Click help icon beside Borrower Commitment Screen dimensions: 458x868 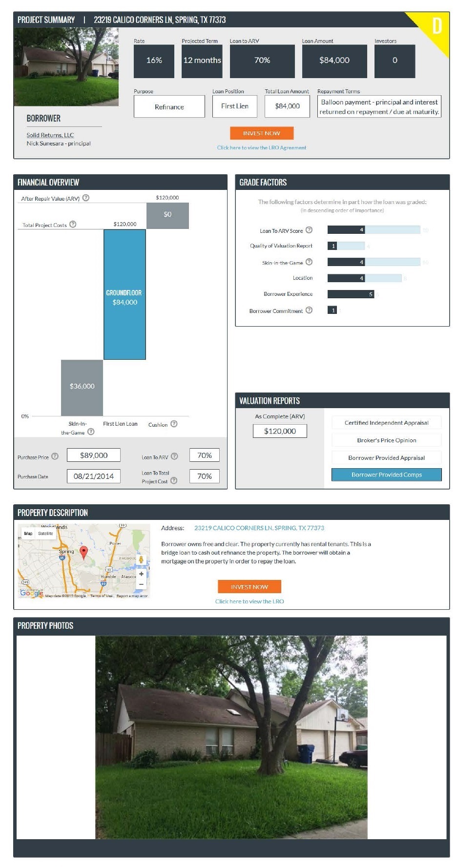pos(309,310)
